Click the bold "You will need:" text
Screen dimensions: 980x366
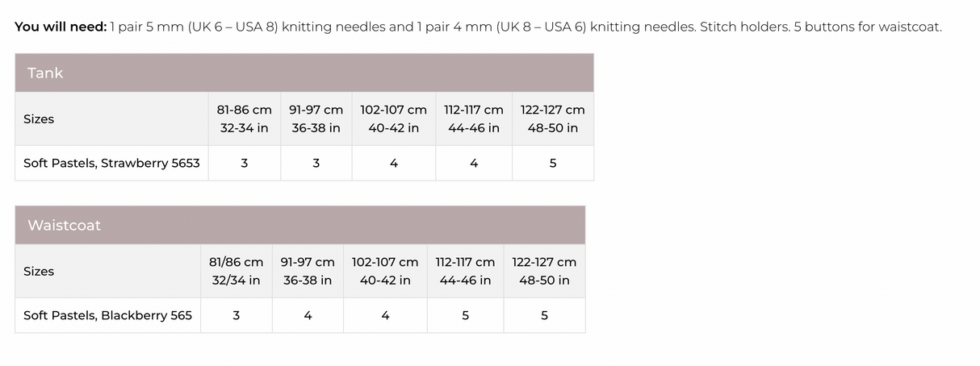[61, 27]
